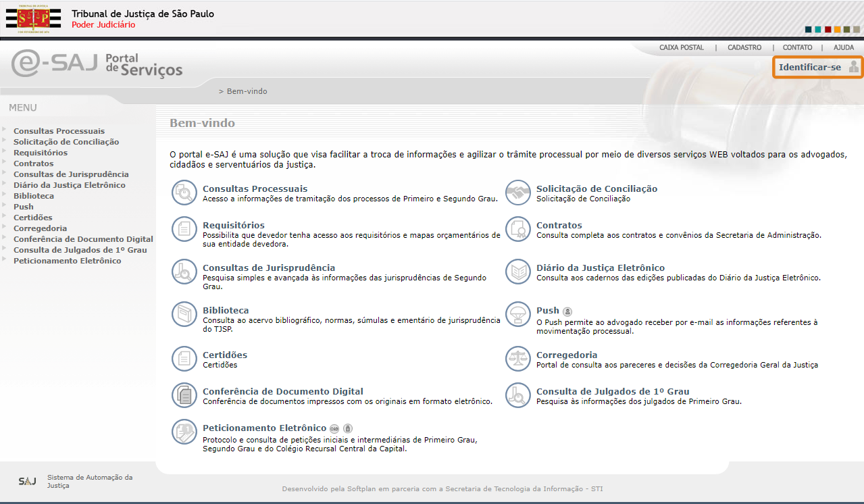Viewport: 864px width, 504px height.
Task: Open the Requisitórios heading in welcome panel
Action: pyautogui.click(x=234, y=226)
